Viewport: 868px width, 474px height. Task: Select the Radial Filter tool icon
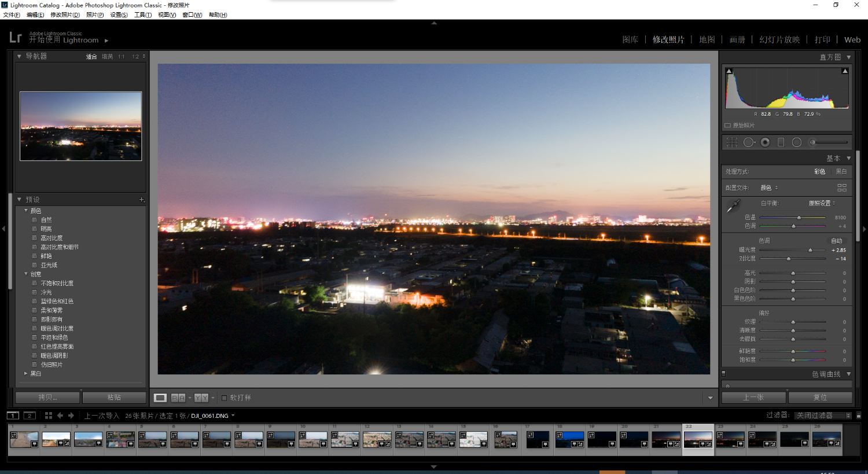[797, 142]
